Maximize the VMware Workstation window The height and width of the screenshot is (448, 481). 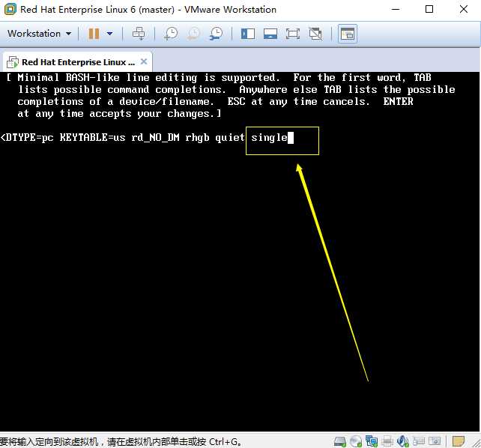429,9
